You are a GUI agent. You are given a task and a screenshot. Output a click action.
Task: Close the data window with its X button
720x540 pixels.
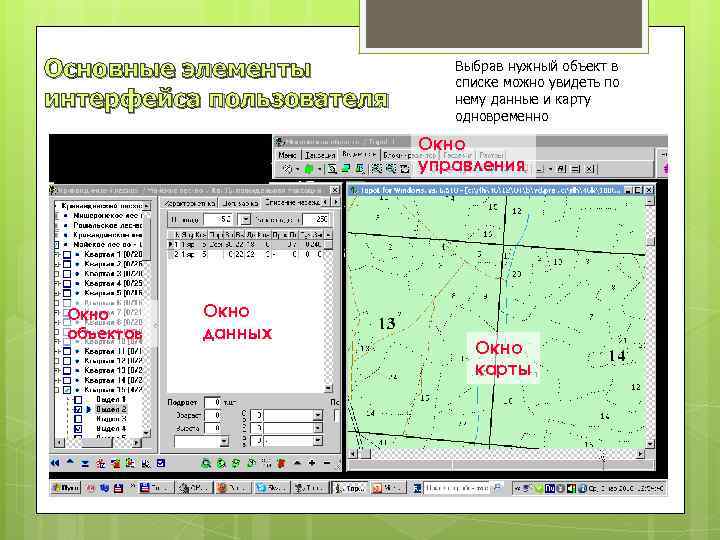[x=335, y=190]
